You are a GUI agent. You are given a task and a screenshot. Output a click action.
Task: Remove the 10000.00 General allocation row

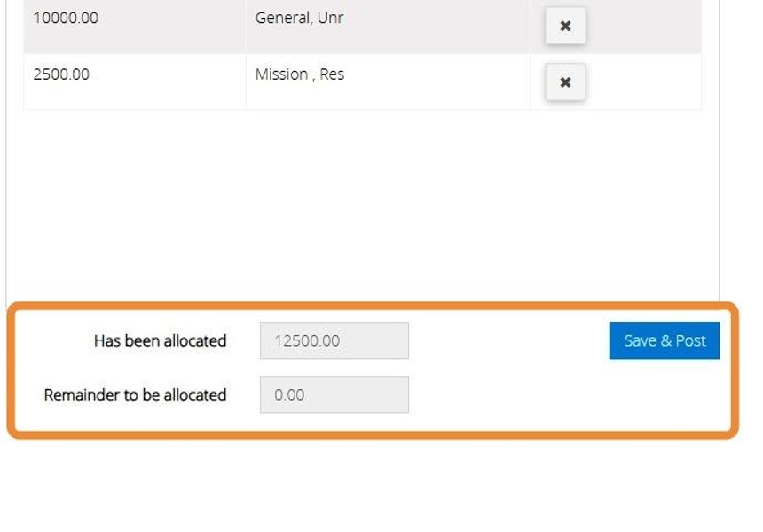[x=565, y=27]
